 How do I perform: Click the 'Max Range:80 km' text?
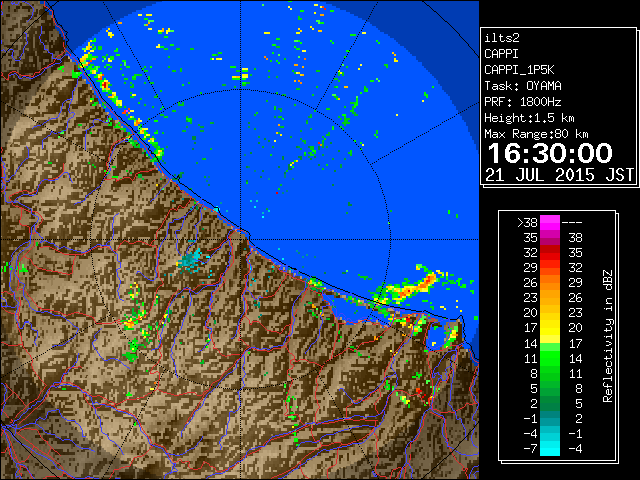click(536, 134)
